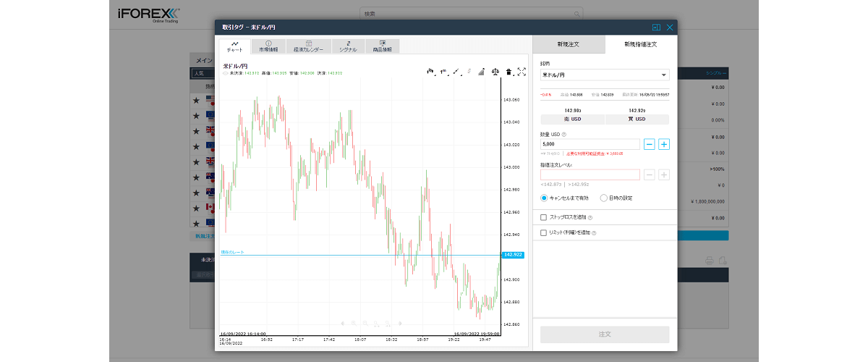
Task: Click the 142.922 current rate marker
Action: click(512, 255)
